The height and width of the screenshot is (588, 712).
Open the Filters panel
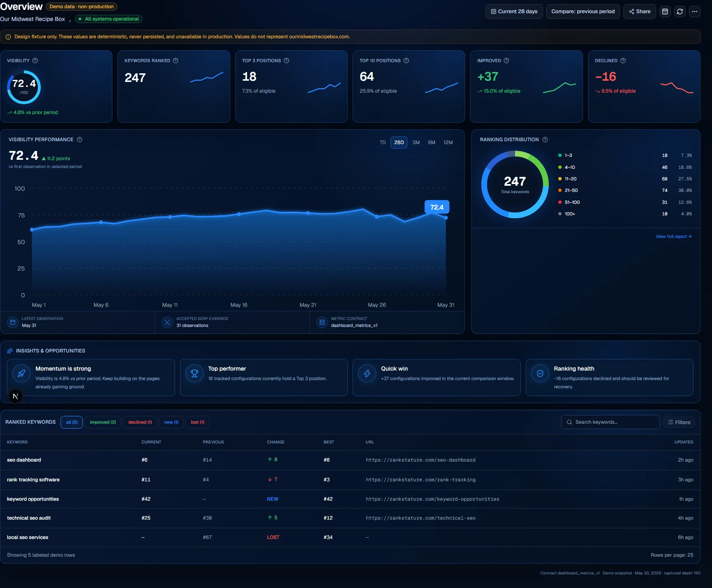(679, 422)
